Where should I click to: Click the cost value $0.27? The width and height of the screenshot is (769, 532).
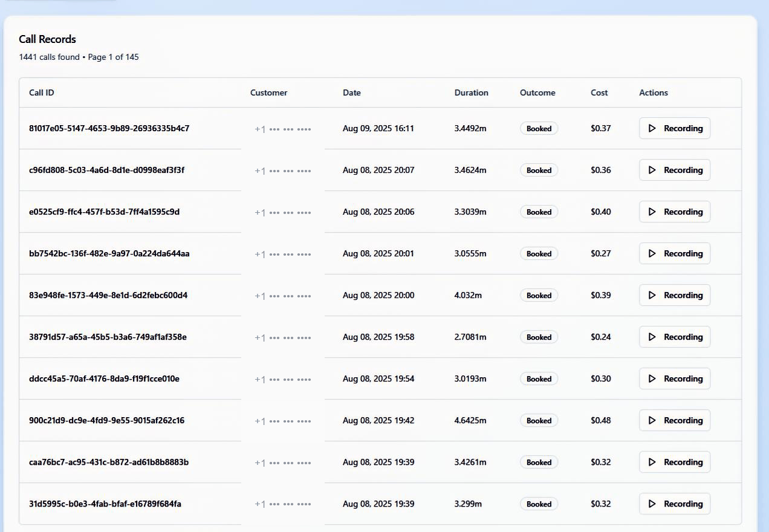(601, 253)
